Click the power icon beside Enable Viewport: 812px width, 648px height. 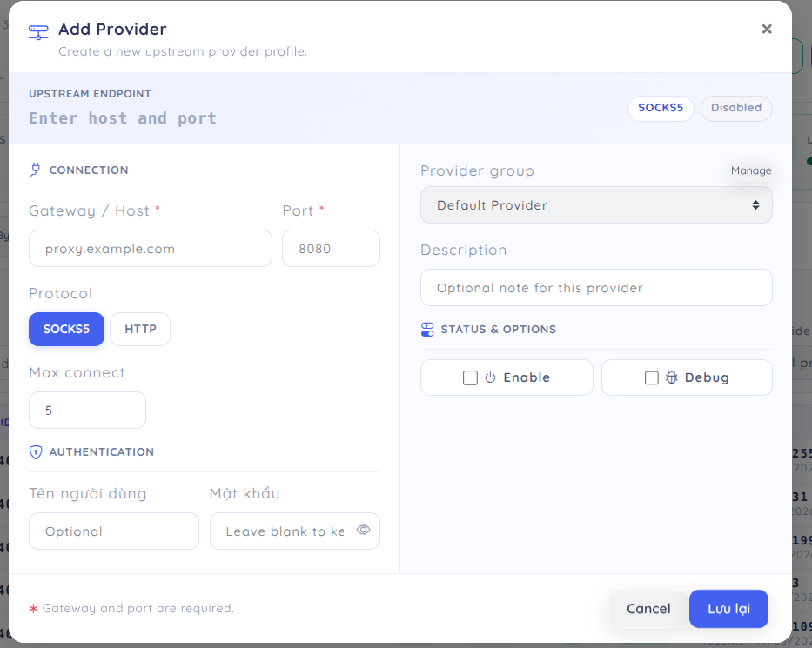pyautogui.click(x=490, y=377)
